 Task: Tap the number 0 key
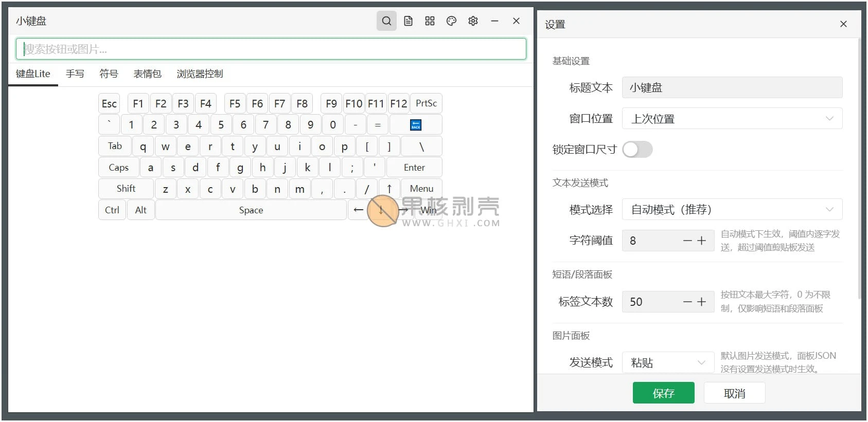(x=333, y=125)
